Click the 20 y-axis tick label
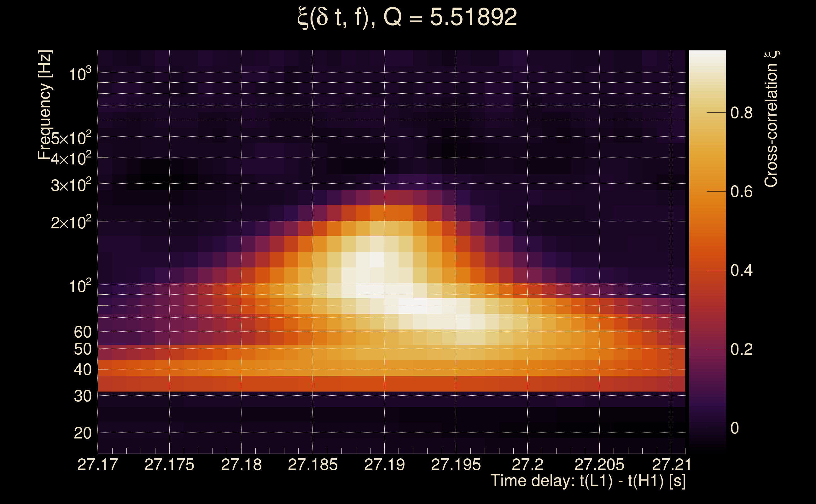The image size is (816, 504). point(82,433)
